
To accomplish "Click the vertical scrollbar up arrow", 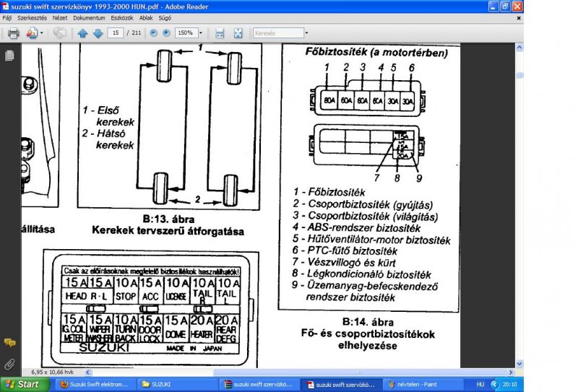I will pos(519,47).
